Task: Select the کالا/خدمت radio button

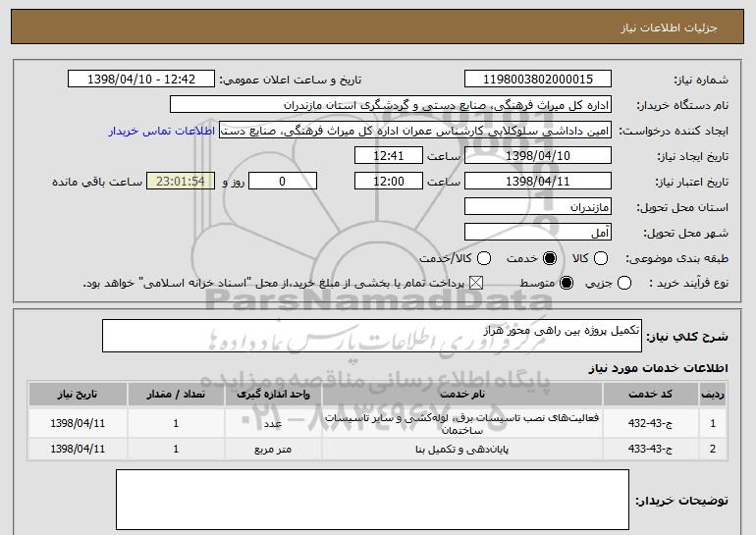Action: [484, 258]
